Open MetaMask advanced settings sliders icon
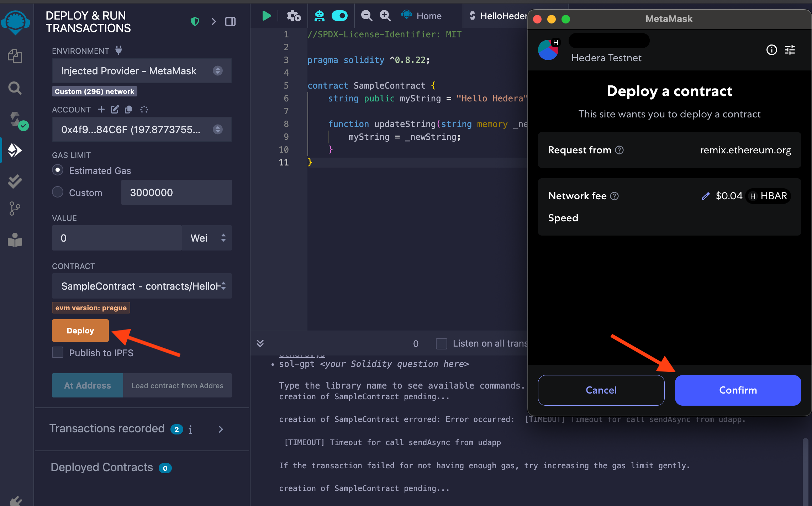Image resolution: width=812 pixels, height=506 pixels. [x=790, y=50]
